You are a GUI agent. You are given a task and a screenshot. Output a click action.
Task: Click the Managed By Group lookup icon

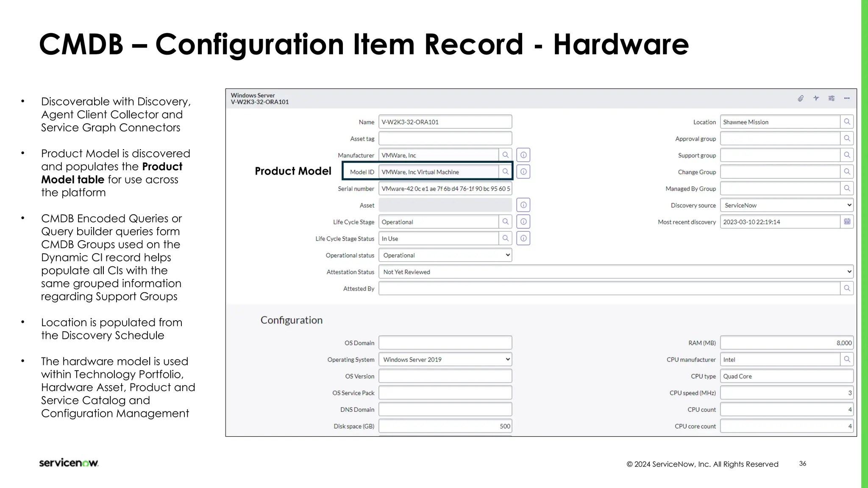[x=847, y=188]
